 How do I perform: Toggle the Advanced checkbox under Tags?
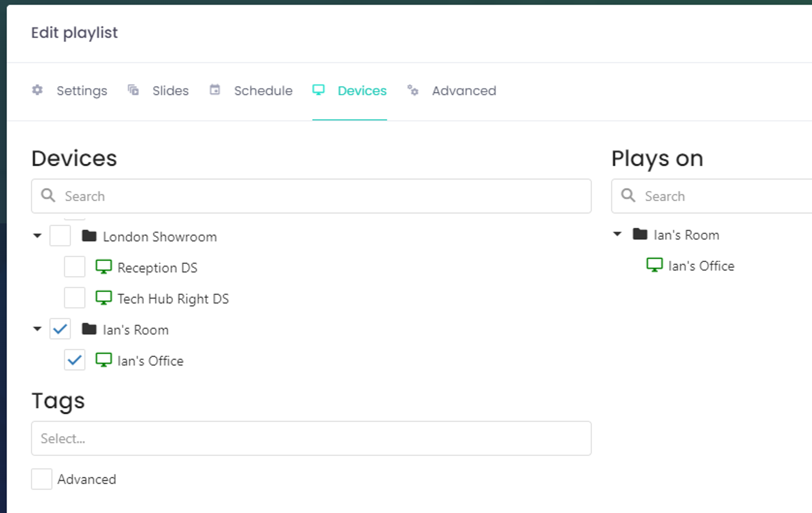(x=42, y=479)
